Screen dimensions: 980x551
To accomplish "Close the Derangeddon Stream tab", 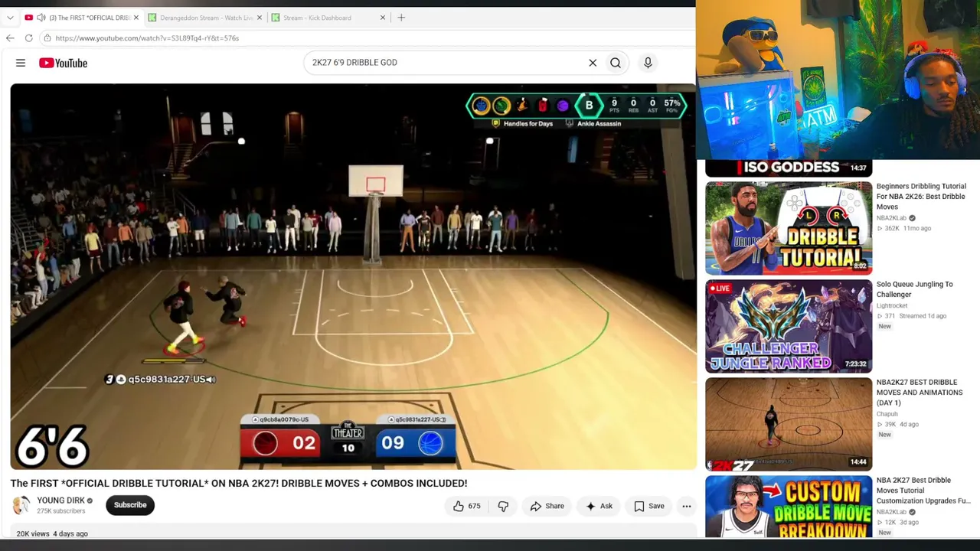I will click(x=260, y=18).
